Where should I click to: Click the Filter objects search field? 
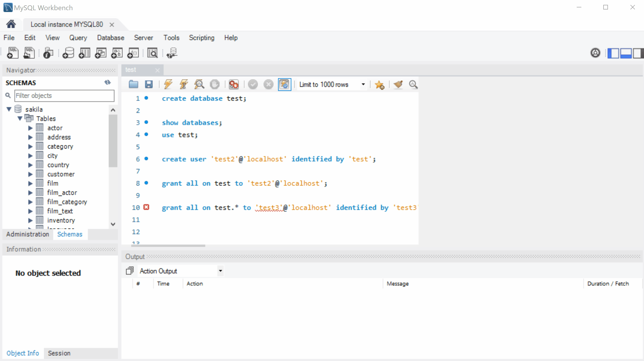coord(64,95)
